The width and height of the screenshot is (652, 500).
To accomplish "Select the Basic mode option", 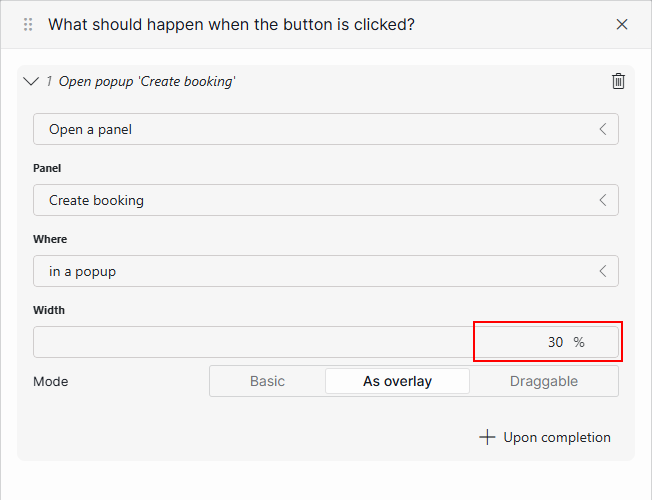I will pyautogui.click(x=267, y=381).
